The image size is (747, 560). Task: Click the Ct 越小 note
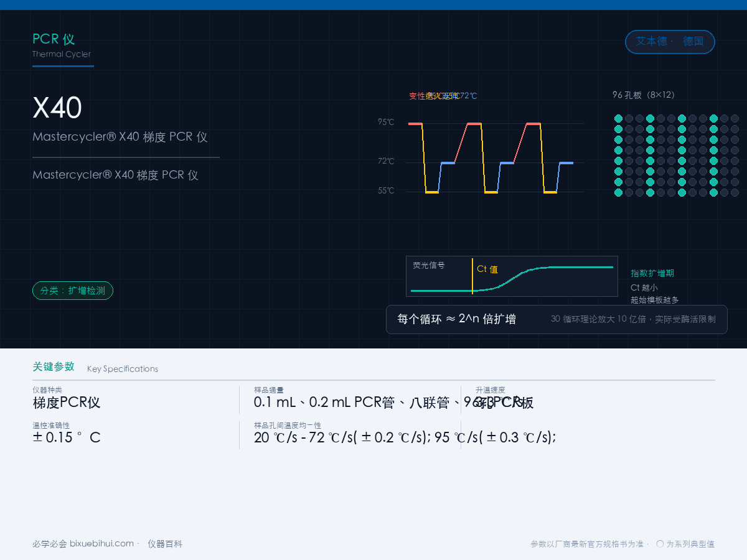tap(644, 287)
